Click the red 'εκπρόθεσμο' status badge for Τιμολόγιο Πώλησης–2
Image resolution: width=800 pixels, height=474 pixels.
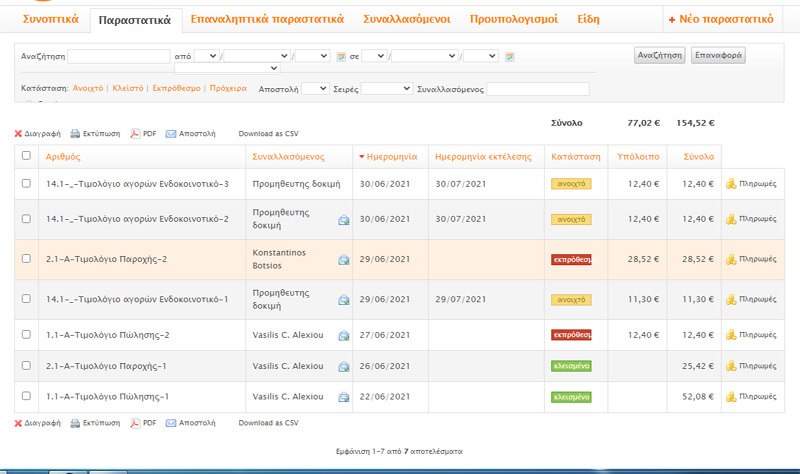pos(571,335)
